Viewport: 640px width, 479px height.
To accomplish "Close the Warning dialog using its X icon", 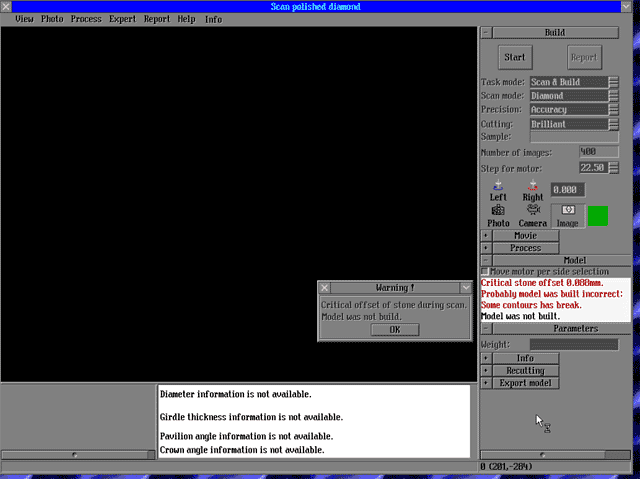I will coord(324,288).
